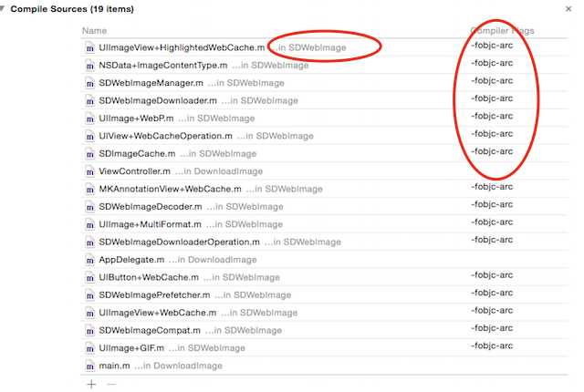
Task: Click the -fobjc-arc flag for SDWebImageDownloader.m
Action: coord(492,98)
